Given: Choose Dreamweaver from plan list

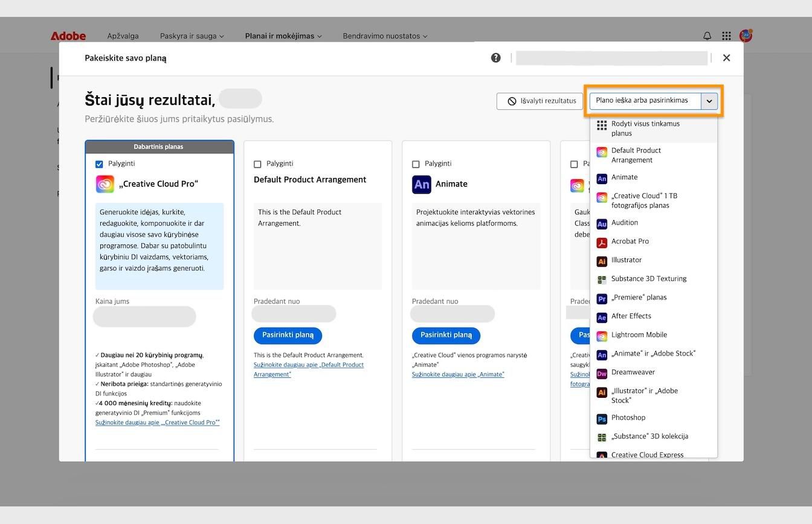Looking at the screenshot, I should click(x=654, y=372).
